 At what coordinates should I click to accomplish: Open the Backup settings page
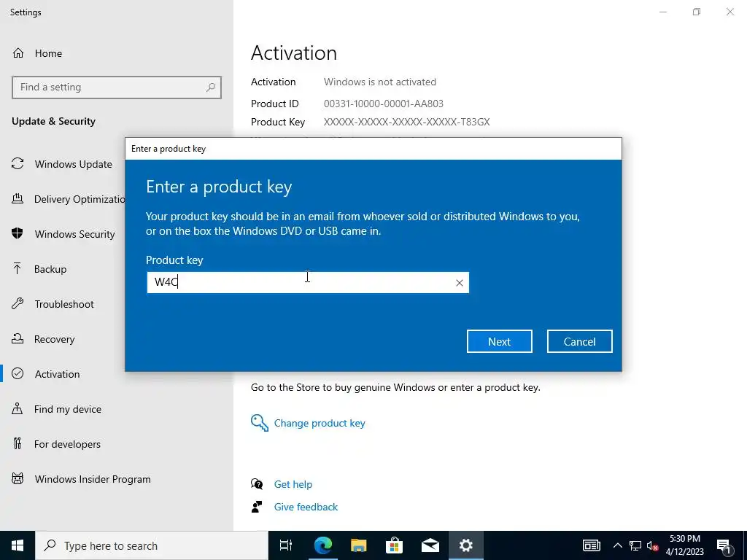[50, 269]
